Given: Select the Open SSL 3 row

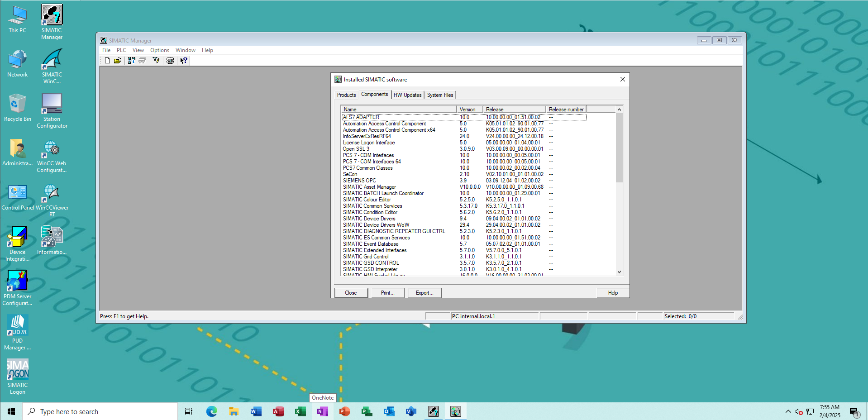Looking at the screenshot, I should pyautogui.click(x=464, y=149).
